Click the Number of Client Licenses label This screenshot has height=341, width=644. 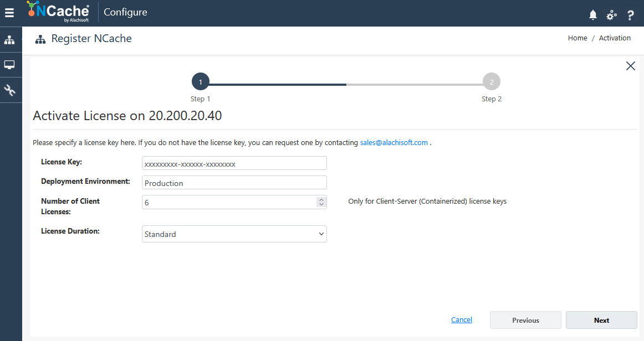tap(70, 206)
